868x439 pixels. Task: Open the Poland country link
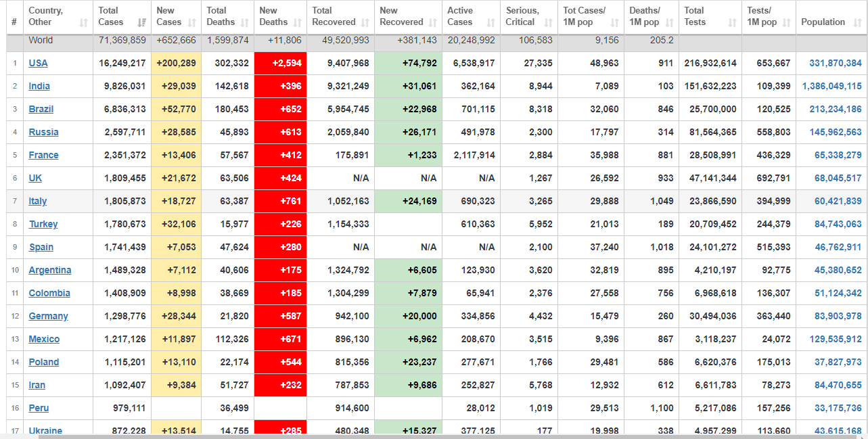pos(44,362)
